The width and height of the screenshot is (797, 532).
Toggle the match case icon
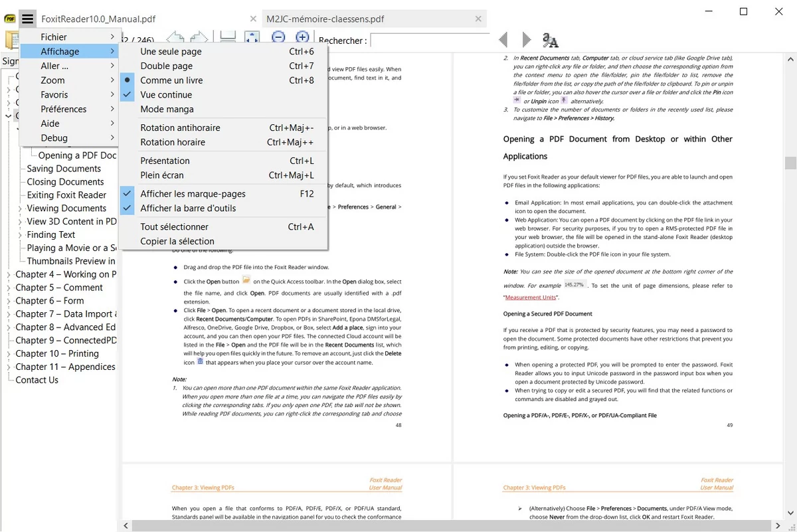click(x=550, y=40)
